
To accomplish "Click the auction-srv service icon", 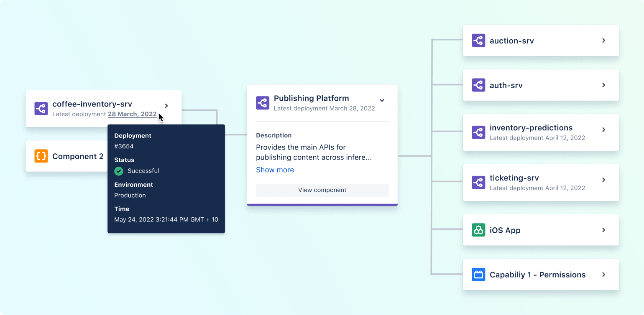I will click(478, 41).
